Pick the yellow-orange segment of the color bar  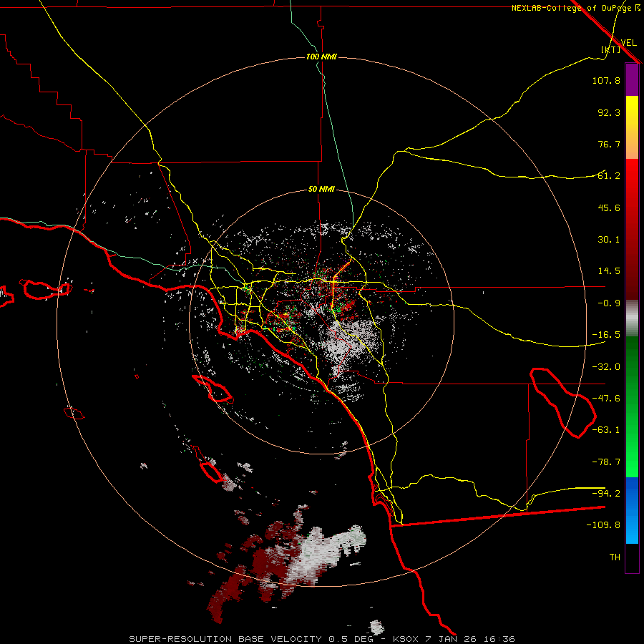coord(632,127)
